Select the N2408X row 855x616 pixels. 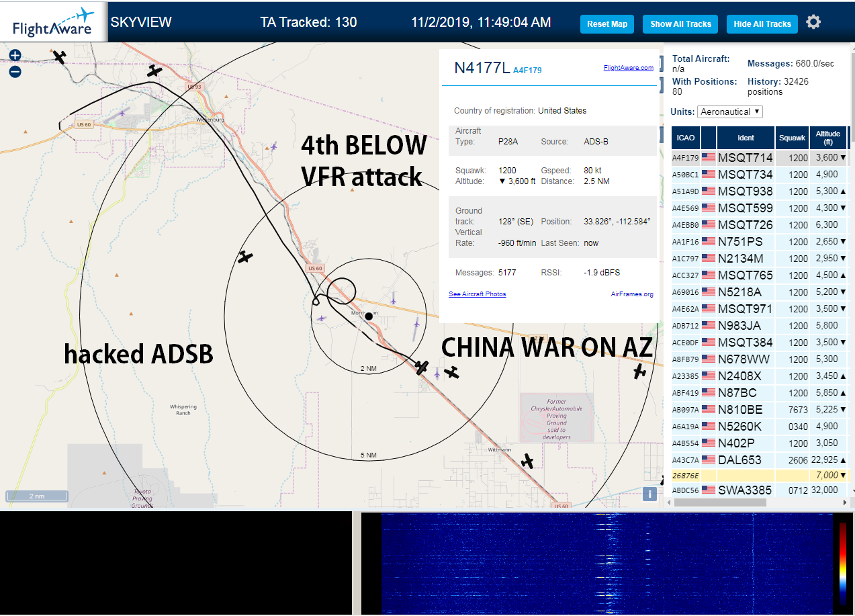[x=760, y=376]
